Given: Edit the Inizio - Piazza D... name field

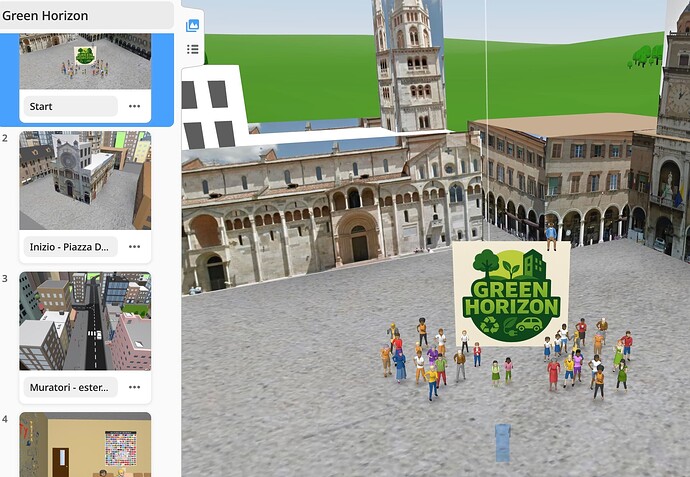Looking at the screenshot, I should click(70, 246).
